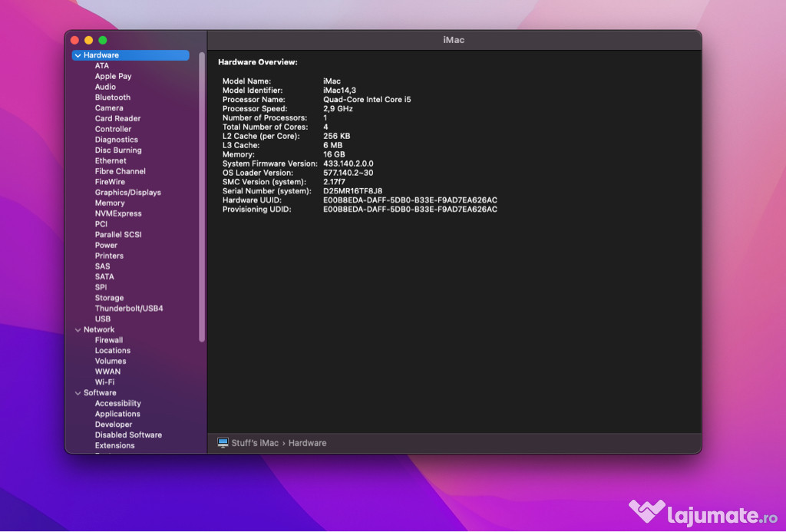Viewport: 786px width, 532px height.
Task: Open the Printers entry
Action: pyautogui.click(x=109, y=255)
